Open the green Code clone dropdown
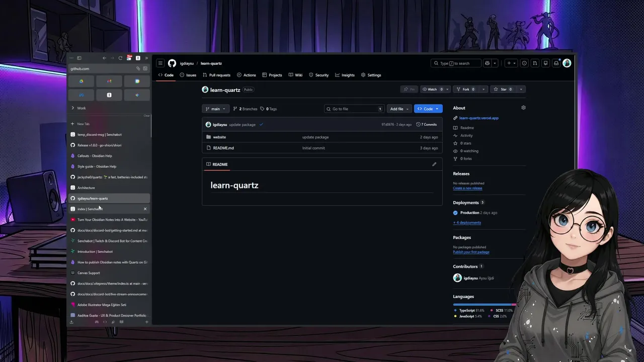This screenshot has height=362, width=644. coord(428,109)
